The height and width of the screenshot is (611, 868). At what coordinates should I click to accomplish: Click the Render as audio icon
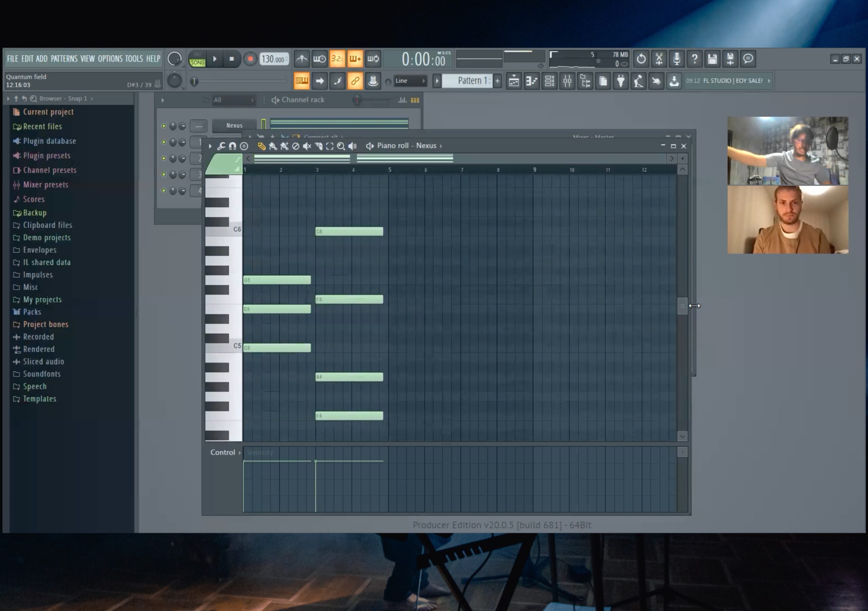pyautogui.click(x=730, y=59)
